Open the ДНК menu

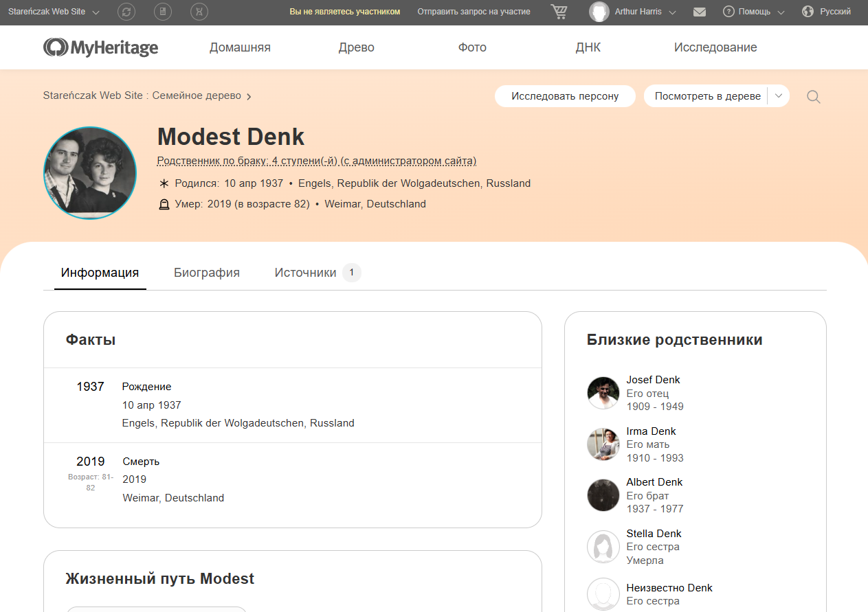click(x=588, y=47)
